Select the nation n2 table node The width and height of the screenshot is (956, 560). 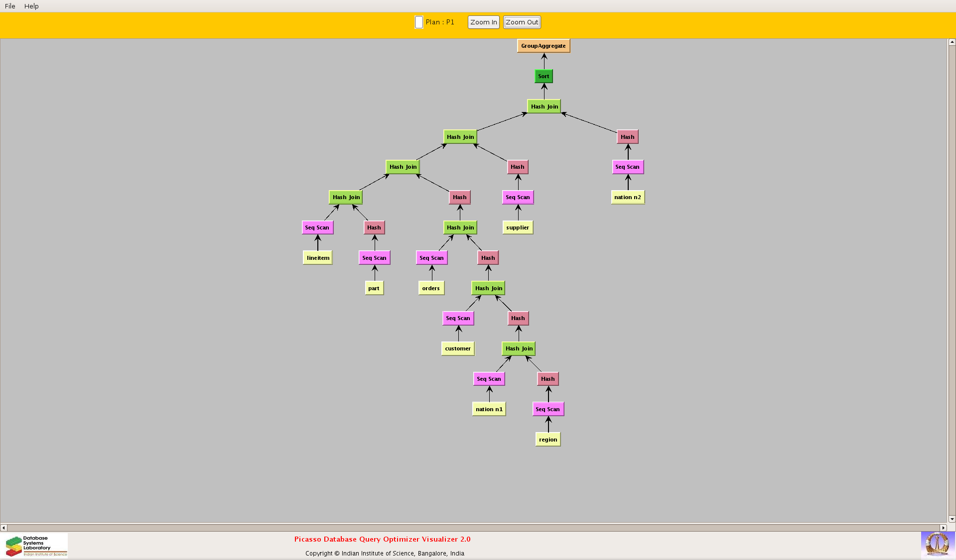pyautogui.click(x=627, y=197)
